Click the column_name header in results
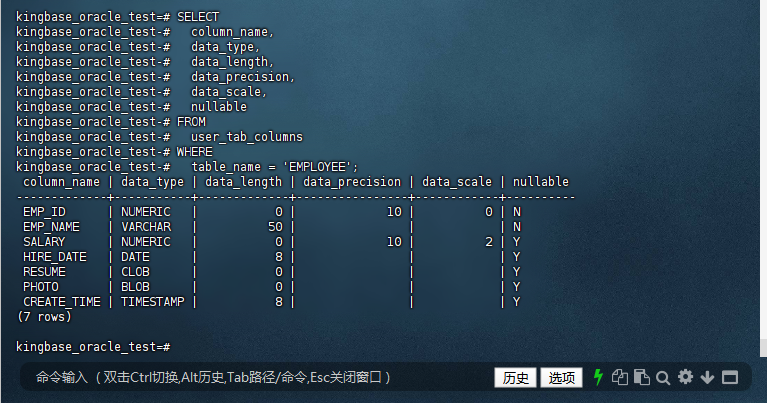Image resolution: width=767 pixels, height=403 pixels. pyautogui.click(x=61, y=182)
